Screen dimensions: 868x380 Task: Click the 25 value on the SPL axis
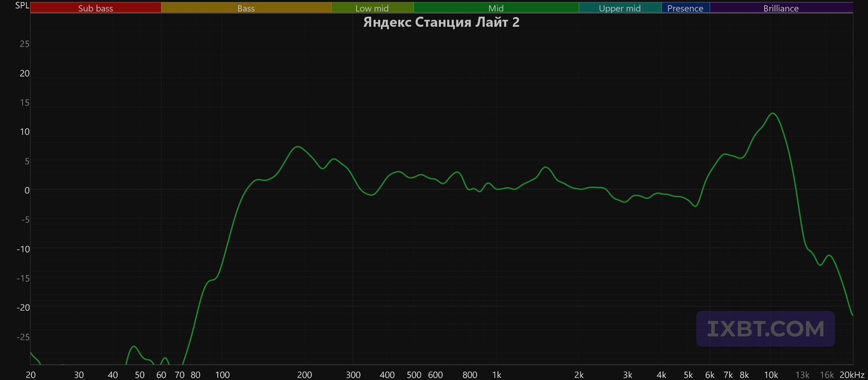[x=25, y=44]
